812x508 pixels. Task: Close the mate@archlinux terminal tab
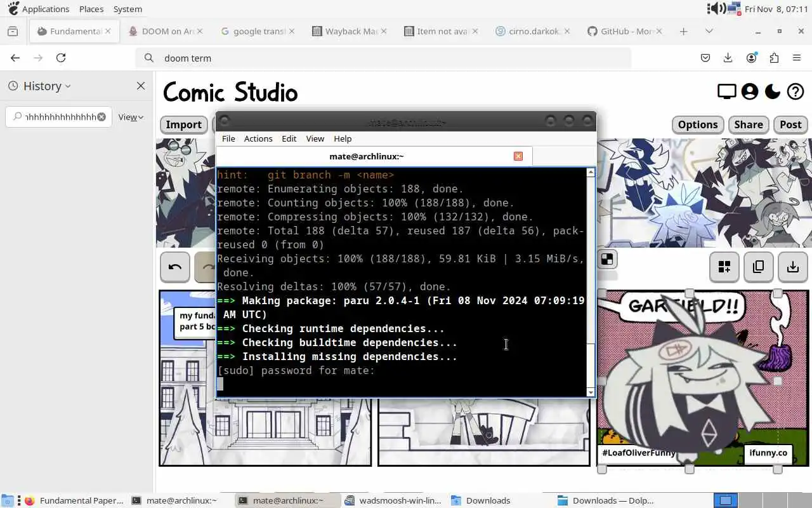pyautogui.click(x=518, y=156)
